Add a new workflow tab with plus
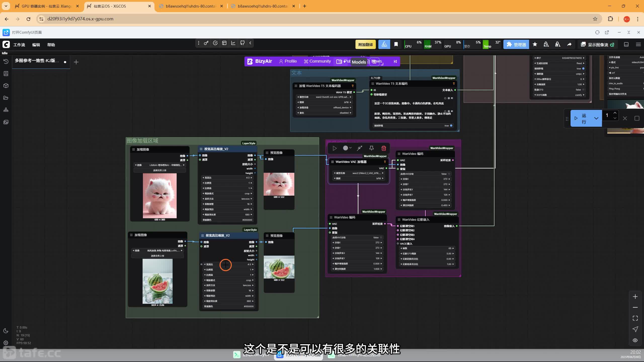The height and width of the screenshot is (362, 644). (x=76, y=62)
